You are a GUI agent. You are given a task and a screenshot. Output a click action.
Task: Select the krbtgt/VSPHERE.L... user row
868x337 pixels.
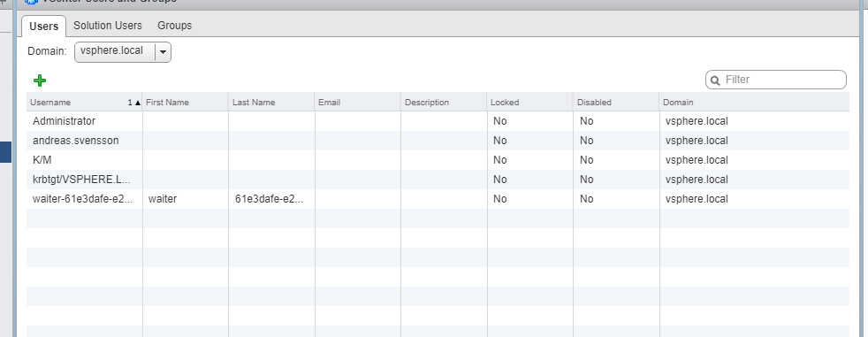pos(438,179)
